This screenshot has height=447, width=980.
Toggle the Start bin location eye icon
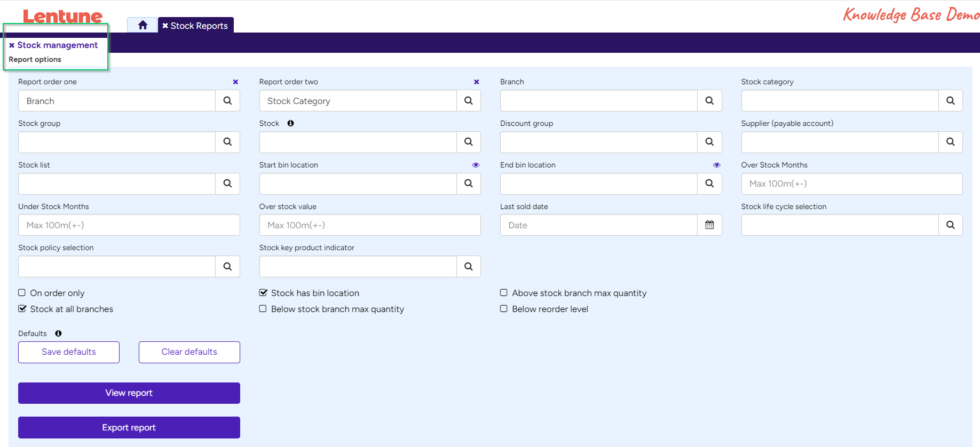476,165
